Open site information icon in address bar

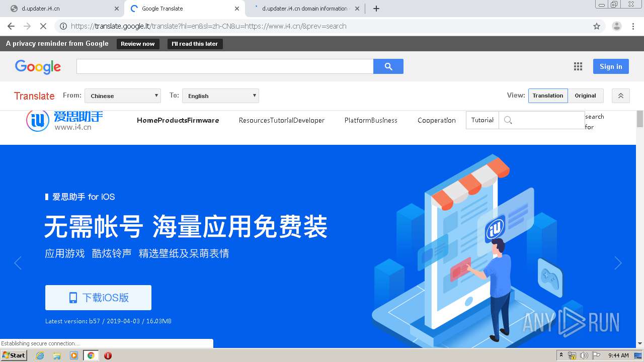click(63, 26)
